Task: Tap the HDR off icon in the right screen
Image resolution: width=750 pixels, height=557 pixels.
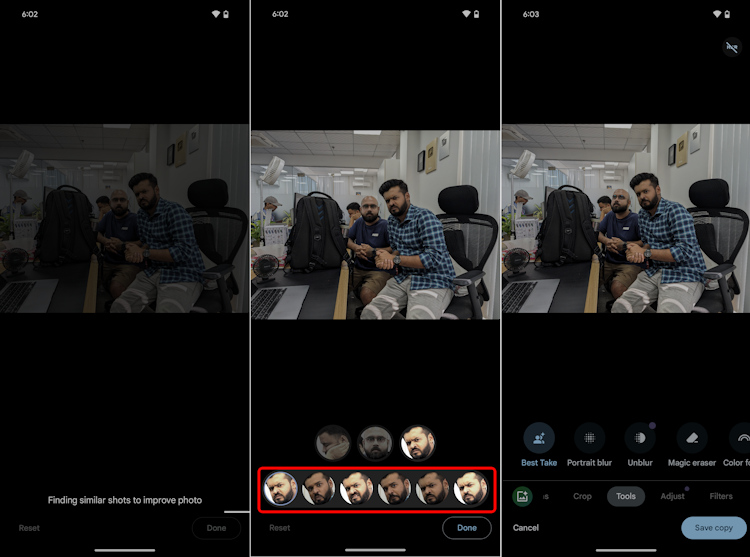Action: 731,47
